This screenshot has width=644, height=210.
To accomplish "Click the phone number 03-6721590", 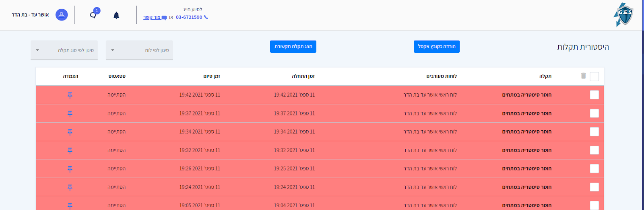I will (x=189, y=17).
